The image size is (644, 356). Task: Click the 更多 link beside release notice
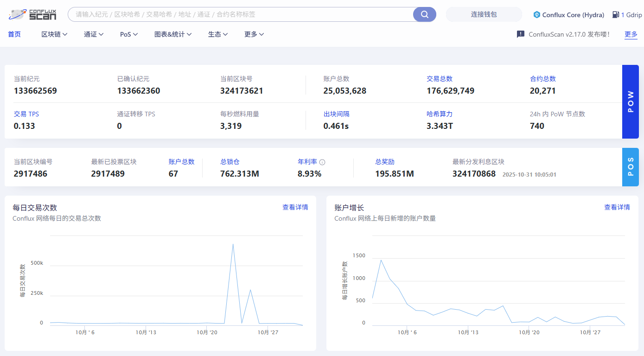coord(631,34)
